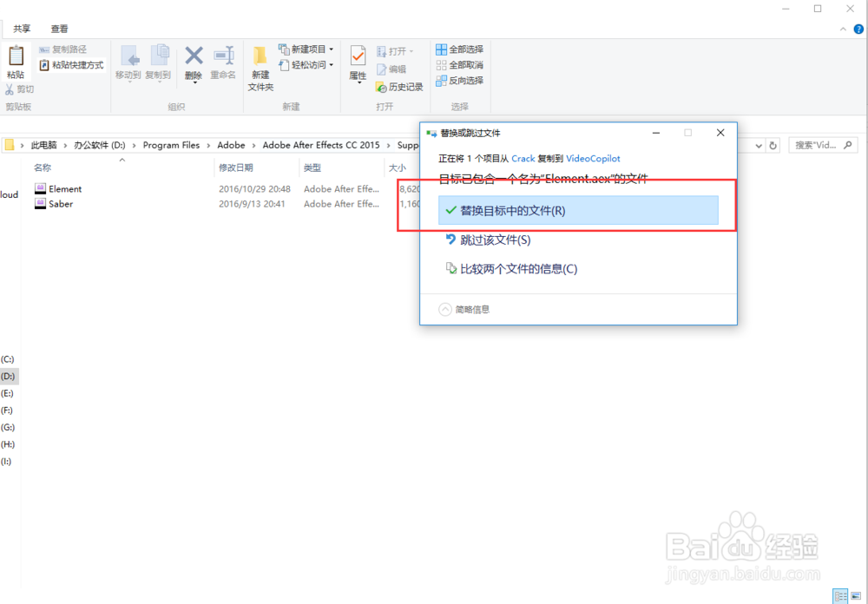
Task: Choose Replace the file (替换目标中的文件)
Action: click(x=578, y=210)
